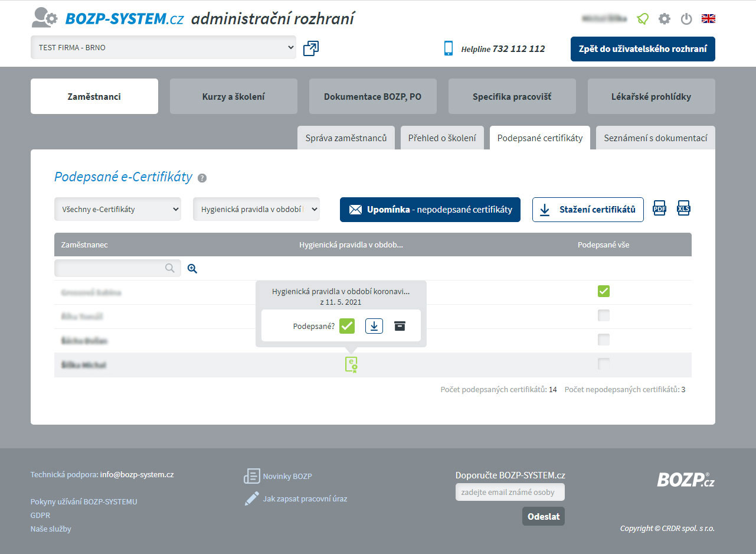This screenshot has width=756, height=554.
Task: Click the green e-certificate icon in row
Action: pos(351,365)
